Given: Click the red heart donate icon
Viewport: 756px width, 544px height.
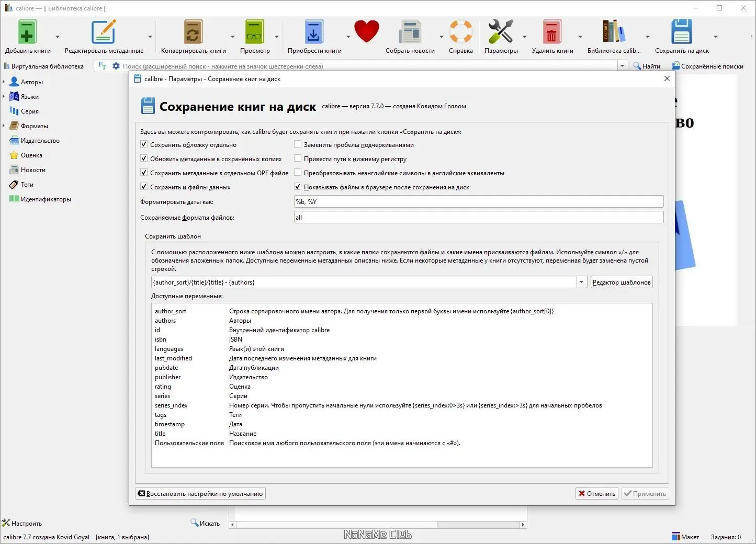Looking at the screenshot, I should tap(366, 31).
